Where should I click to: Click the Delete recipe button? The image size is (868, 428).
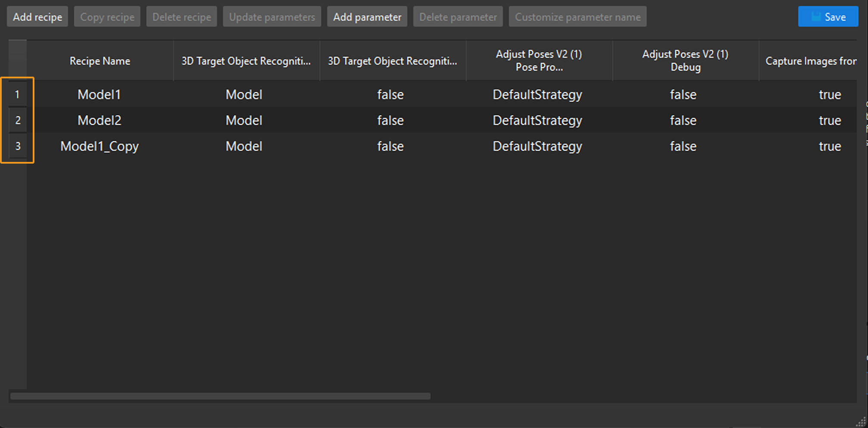[181, 17]
